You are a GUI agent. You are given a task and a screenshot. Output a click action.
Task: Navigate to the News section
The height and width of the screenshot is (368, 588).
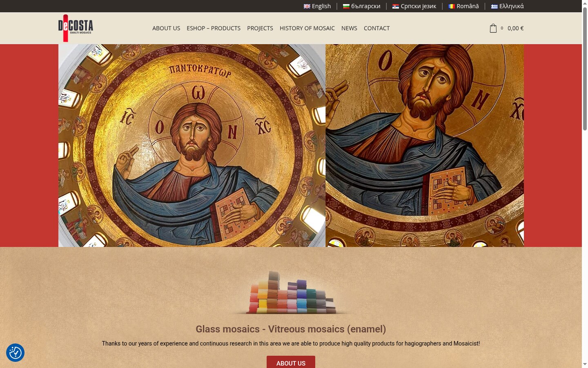(349, 28)
